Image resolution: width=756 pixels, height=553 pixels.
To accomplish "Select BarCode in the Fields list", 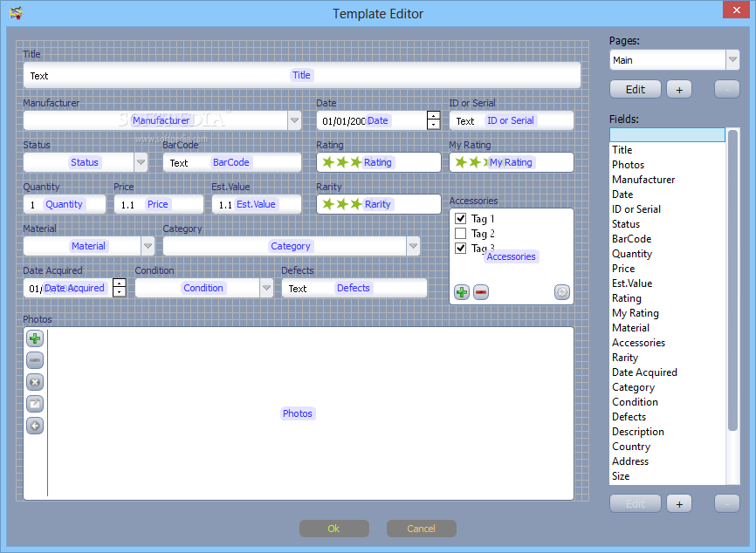I will pos(667,239).
